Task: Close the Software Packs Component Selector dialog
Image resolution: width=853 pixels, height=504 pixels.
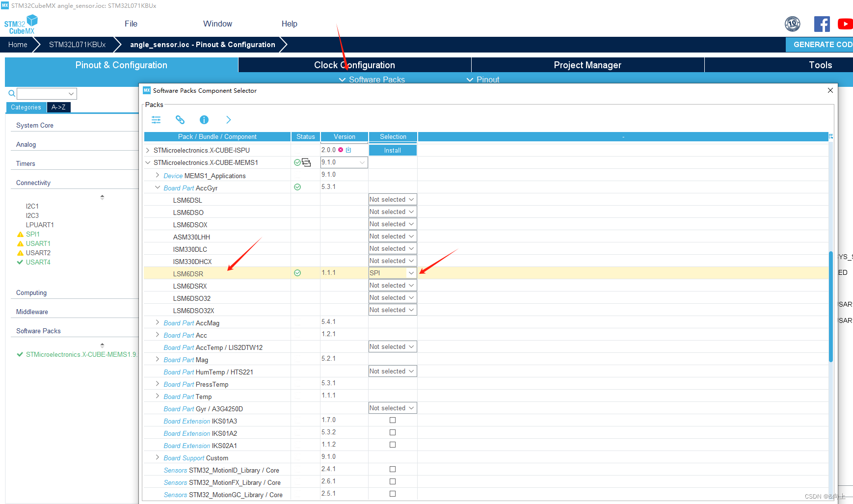Action: coord(830,90)
